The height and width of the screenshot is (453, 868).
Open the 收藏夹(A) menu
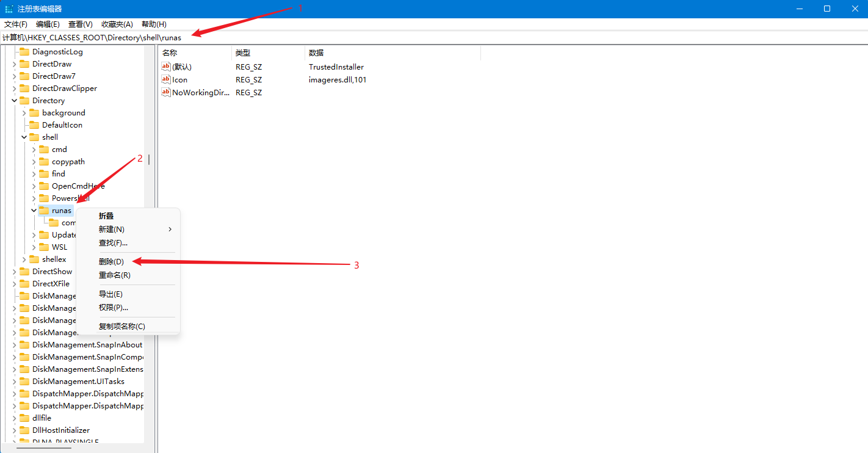click(x=117, y=24)
